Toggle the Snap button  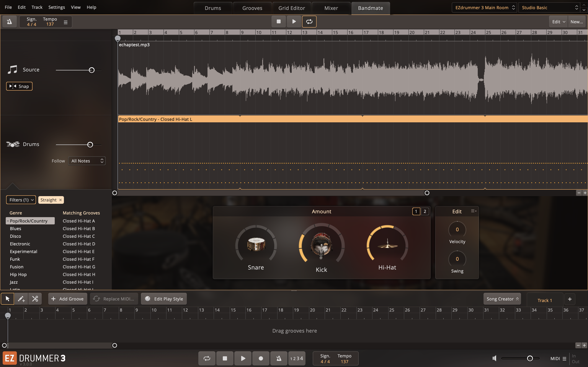(19, 86)
